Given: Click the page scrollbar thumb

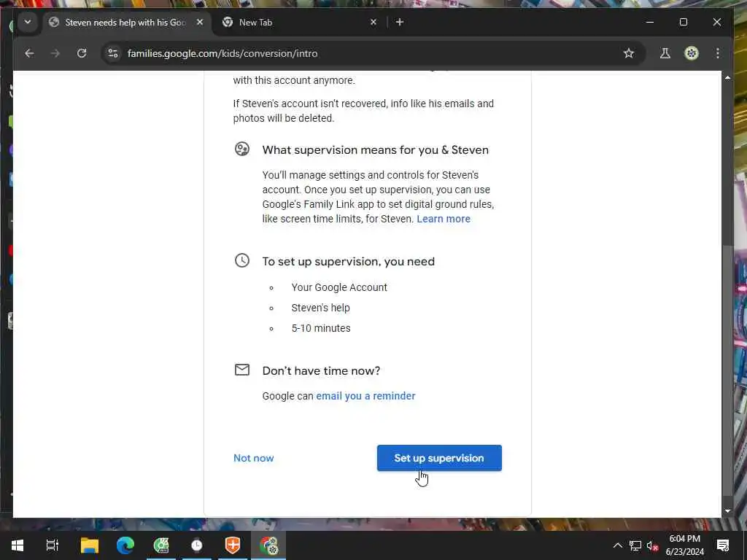Looking at the screenshot, I should click(x=727, y=369).
